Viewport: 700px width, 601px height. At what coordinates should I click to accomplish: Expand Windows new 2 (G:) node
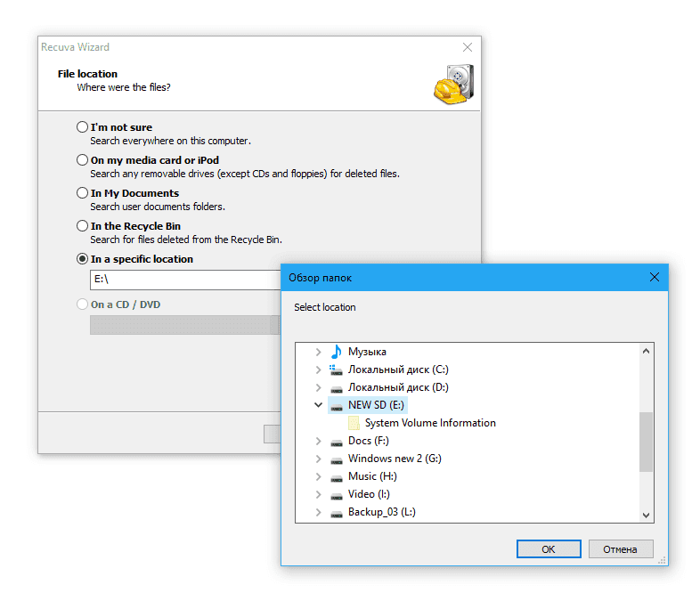[318, 459]
